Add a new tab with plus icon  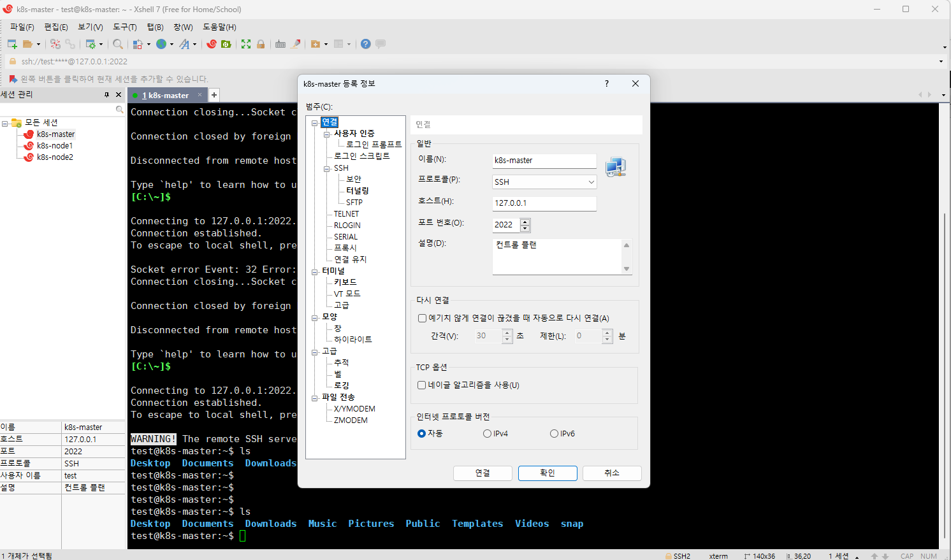(x=214, y=95)
